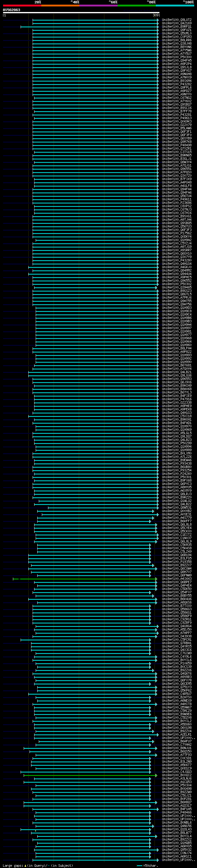Click the green alignment bar for B0XQI2
Screen dimensions: 197x868
pos(90,775)
